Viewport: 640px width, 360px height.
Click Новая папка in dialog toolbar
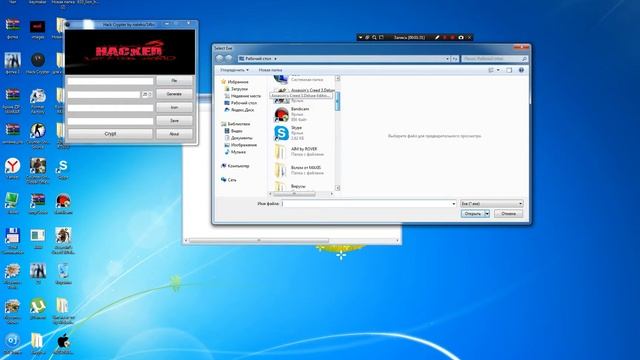tap(270, 70)
